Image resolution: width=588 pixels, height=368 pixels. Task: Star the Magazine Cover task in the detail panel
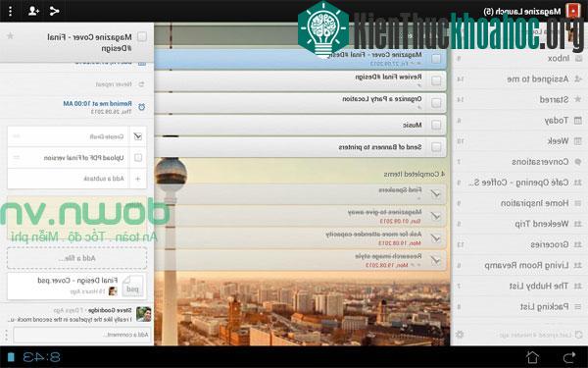[x=11, y=36]
